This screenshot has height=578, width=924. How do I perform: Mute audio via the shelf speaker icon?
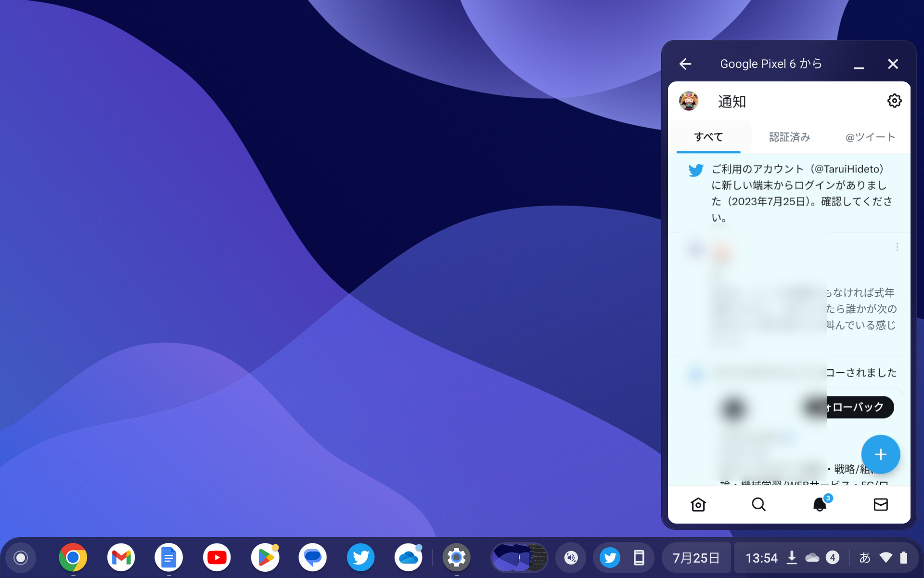click(x=571, y=557)
